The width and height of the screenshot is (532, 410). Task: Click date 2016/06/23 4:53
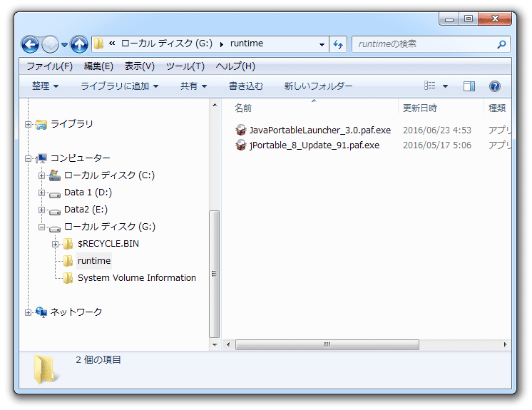pos(437,130)
